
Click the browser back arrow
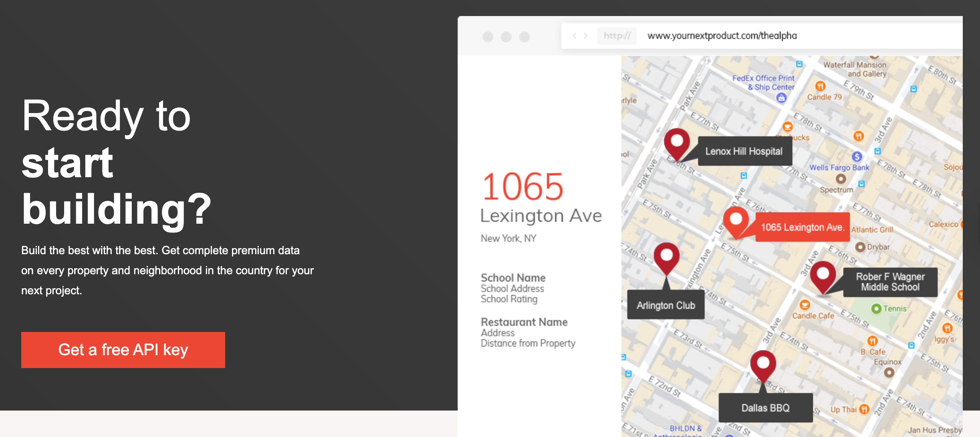click(575, 36)
